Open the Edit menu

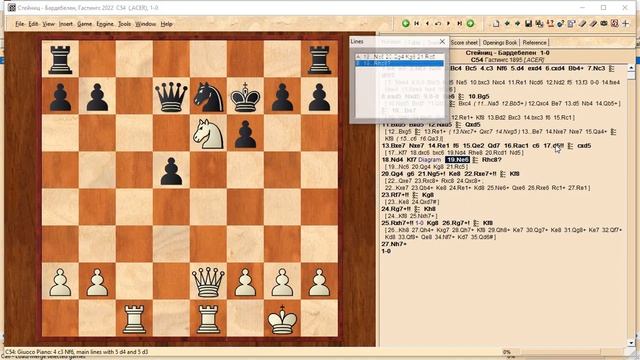33,24
